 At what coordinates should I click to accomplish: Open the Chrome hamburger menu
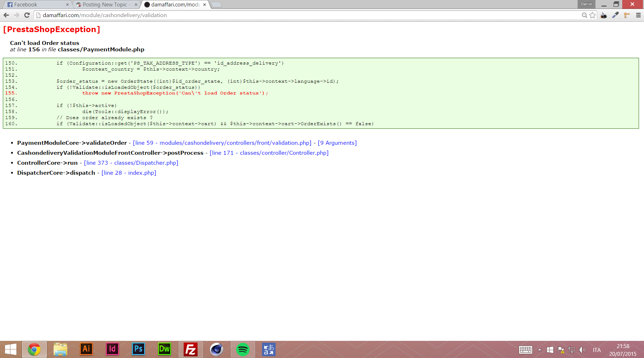click(x=638, y=15)
